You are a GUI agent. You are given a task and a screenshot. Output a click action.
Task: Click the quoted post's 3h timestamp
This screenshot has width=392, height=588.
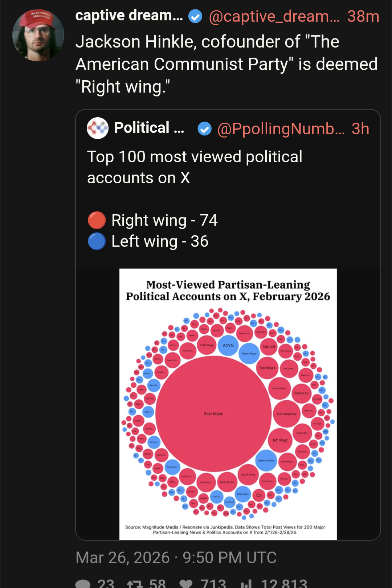click(x=360, y=128)
